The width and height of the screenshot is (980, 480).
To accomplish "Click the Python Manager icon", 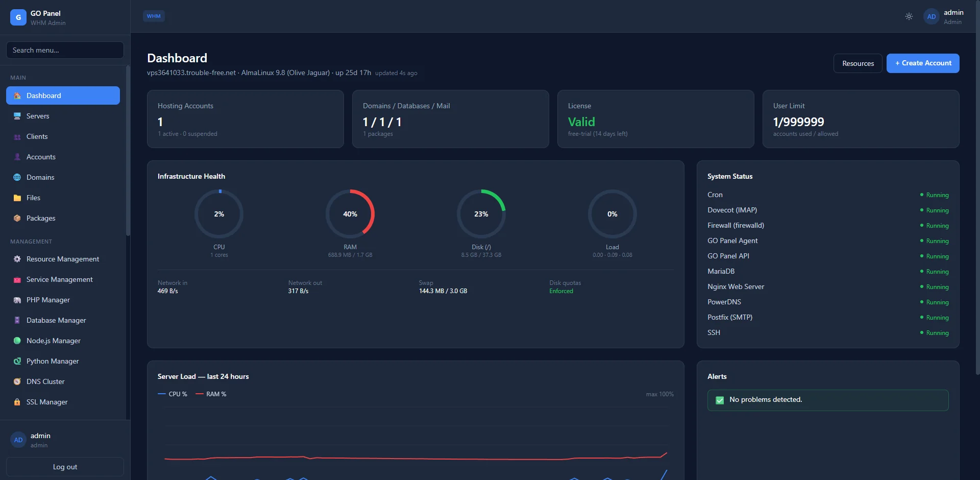I will click(x=17, y=361).
